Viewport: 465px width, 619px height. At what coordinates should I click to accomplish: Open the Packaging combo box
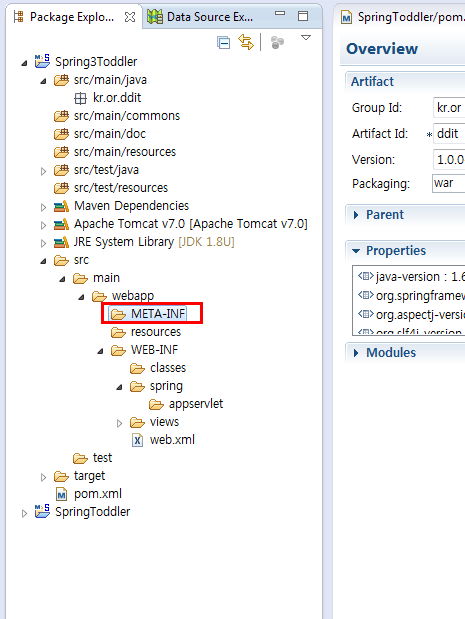(x=448, y=184)
